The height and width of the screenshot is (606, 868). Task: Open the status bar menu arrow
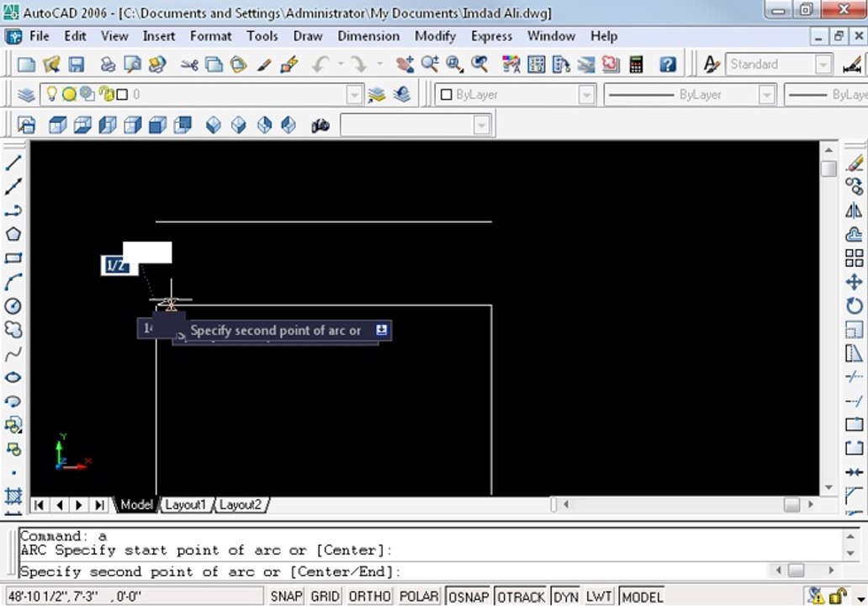coord(861,598)
